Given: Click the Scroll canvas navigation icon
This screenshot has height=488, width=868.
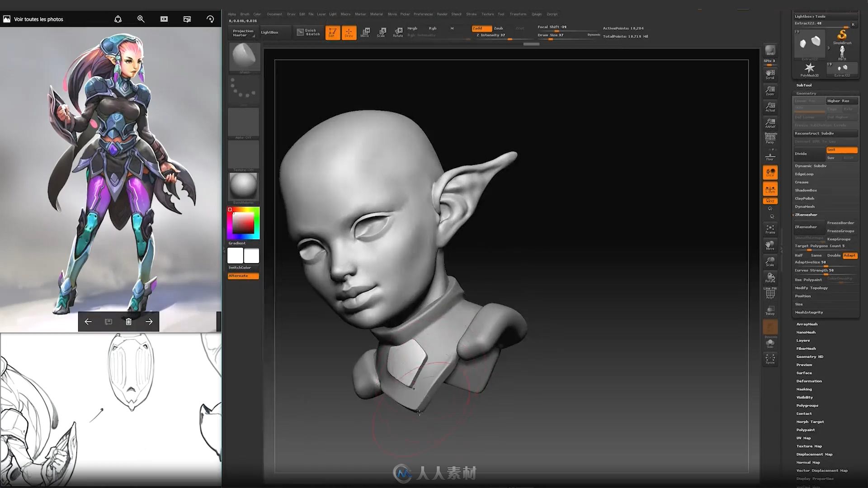Looking at the screenshot, I should [770, 74].
